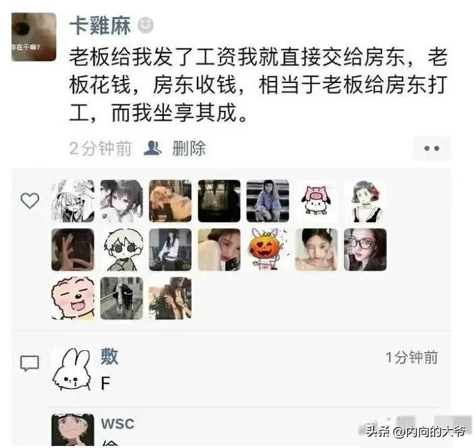Open the green-haired chibi boy avatar
Viewport: 476px width, 448px height.
122,250
